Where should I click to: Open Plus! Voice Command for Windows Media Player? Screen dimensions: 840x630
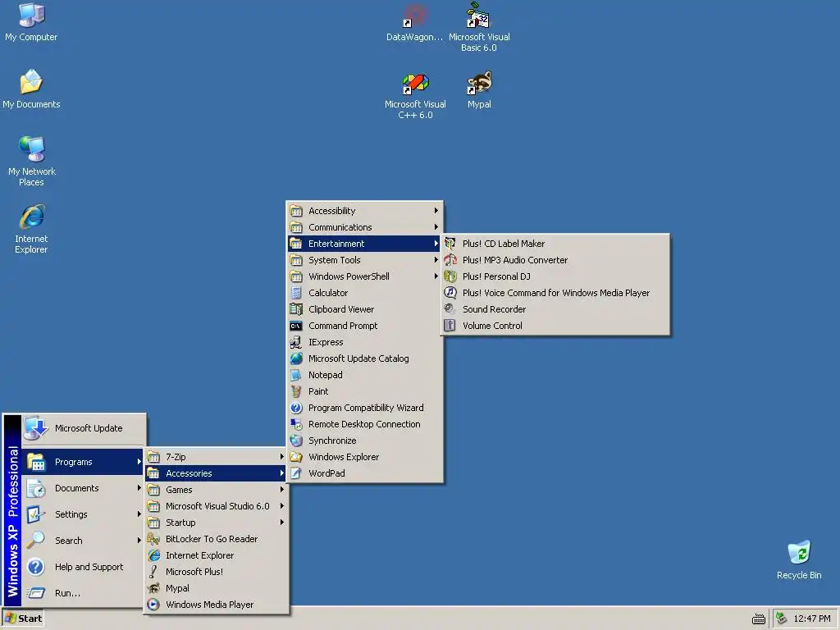(x=555, y=293)
